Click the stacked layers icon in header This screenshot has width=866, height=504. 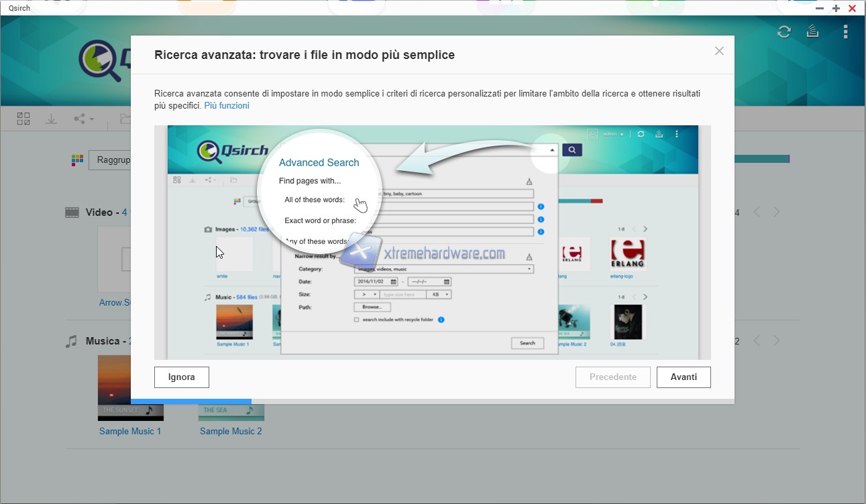click(x=812, y=31)
